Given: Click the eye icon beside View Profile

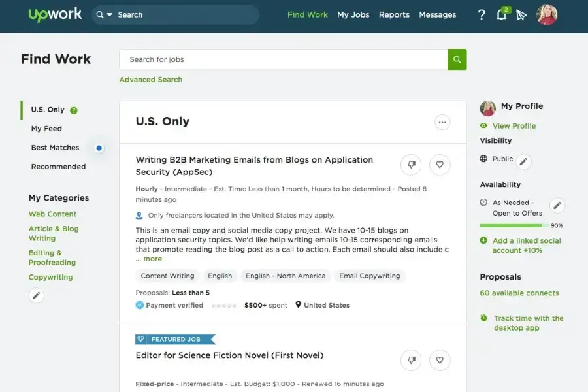Looking at the screenshot, I should coord(483,125).
